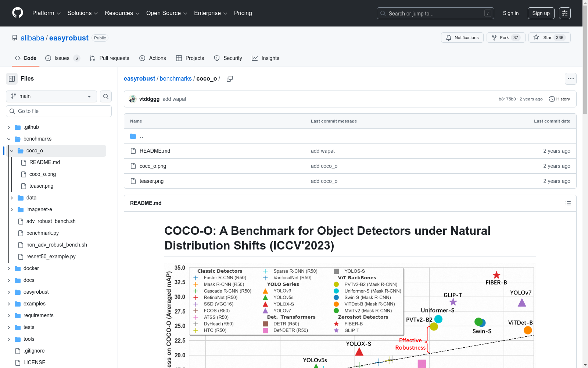
Task: Expand the Enterprise menu
Action: [x=211, y=13]
